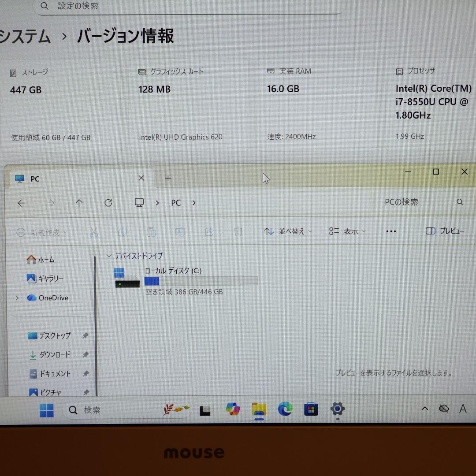Viewport: 476px width, 476px height.
Task: Launch Microsoft Edge from the taskbar
Action: 285,409
